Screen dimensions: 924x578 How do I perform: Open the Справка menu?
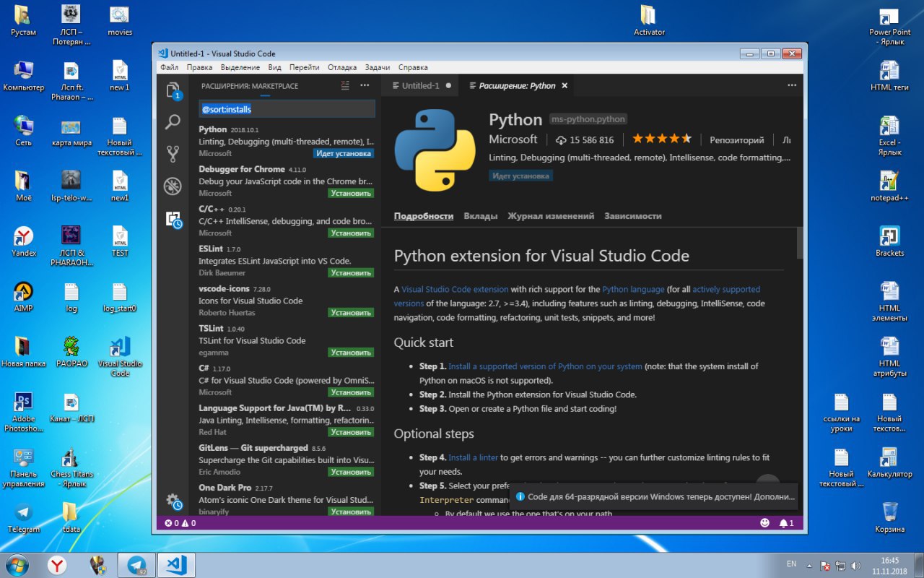tap(413, 67)
